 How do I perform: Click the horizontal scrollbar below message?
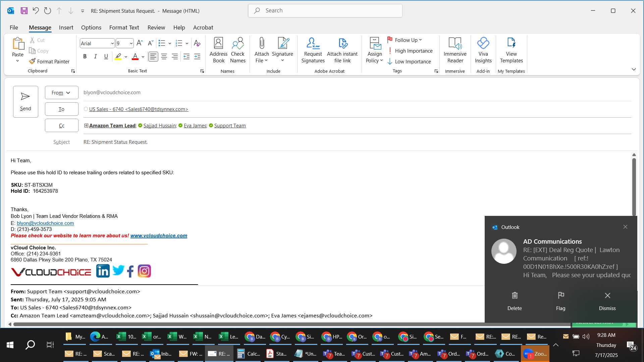click(292, 324)
